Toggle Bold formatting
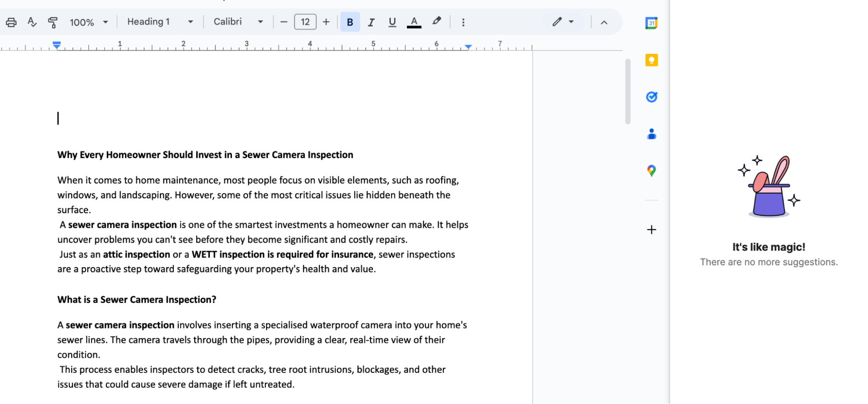868x404 pixels. click(x=350, y=22)
